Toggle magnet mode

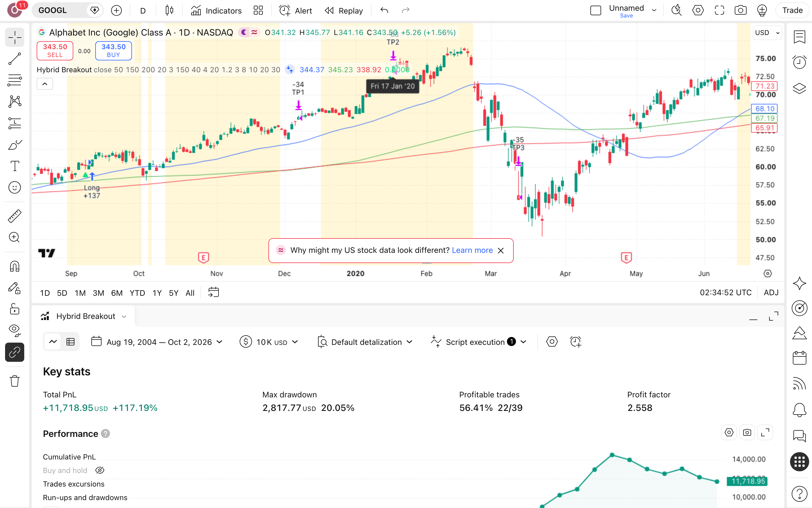click(x=14, y=266)
